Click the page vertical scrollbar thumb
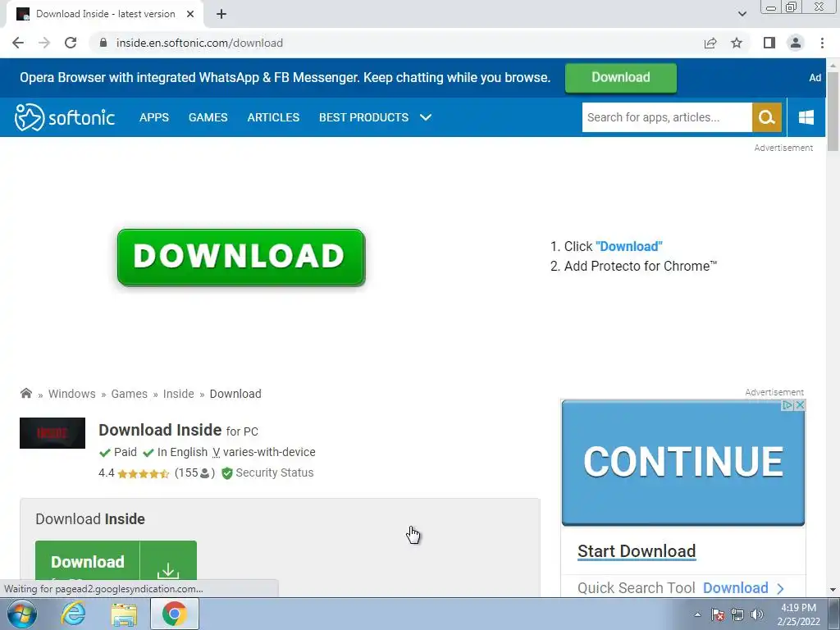840x630 pixels. (833, 111)
